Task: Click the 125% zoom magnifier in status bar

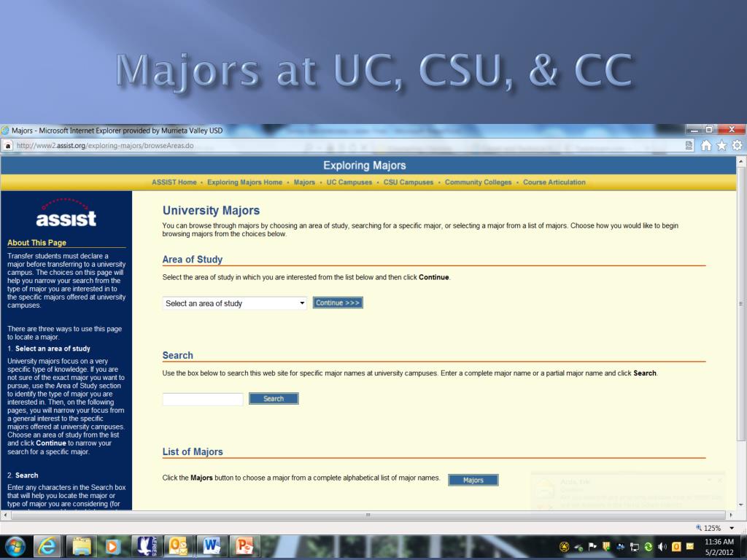Action: 699,528
